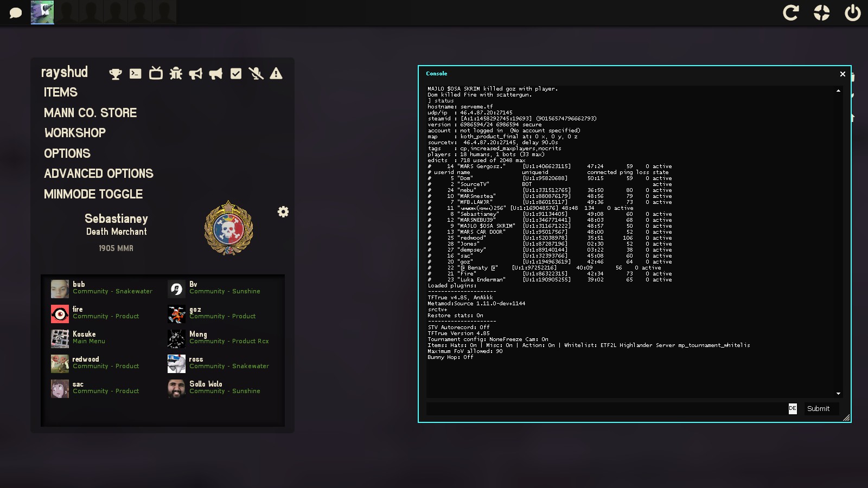Viewport: 868px width, 488px height.
Task: Click MINMODE TOGGLE
Action: click(93, 194)
